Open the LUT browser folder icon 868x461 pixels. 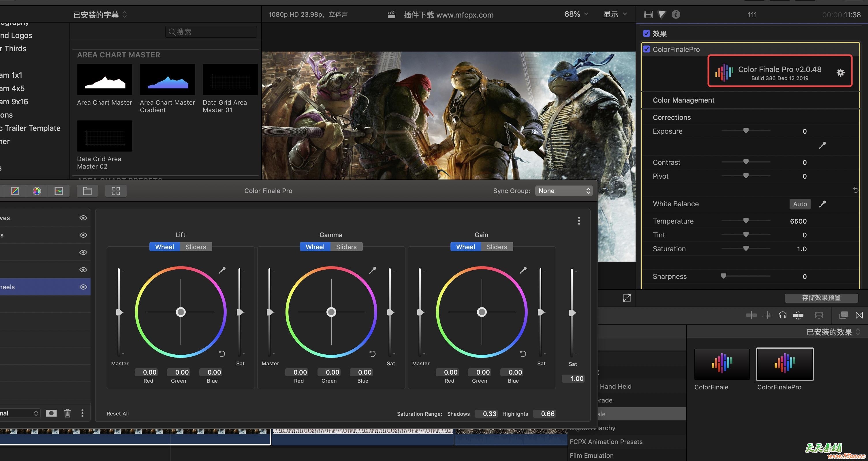[87, 191]
